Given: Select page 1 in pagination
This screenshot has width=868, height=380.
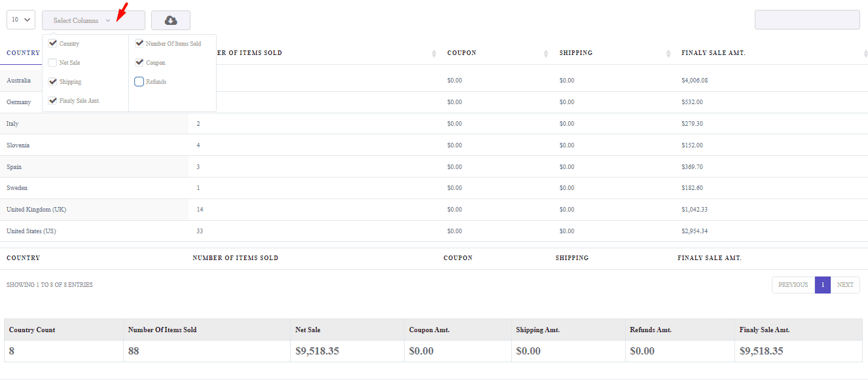Looking at the screenshot, I should 822,284.
